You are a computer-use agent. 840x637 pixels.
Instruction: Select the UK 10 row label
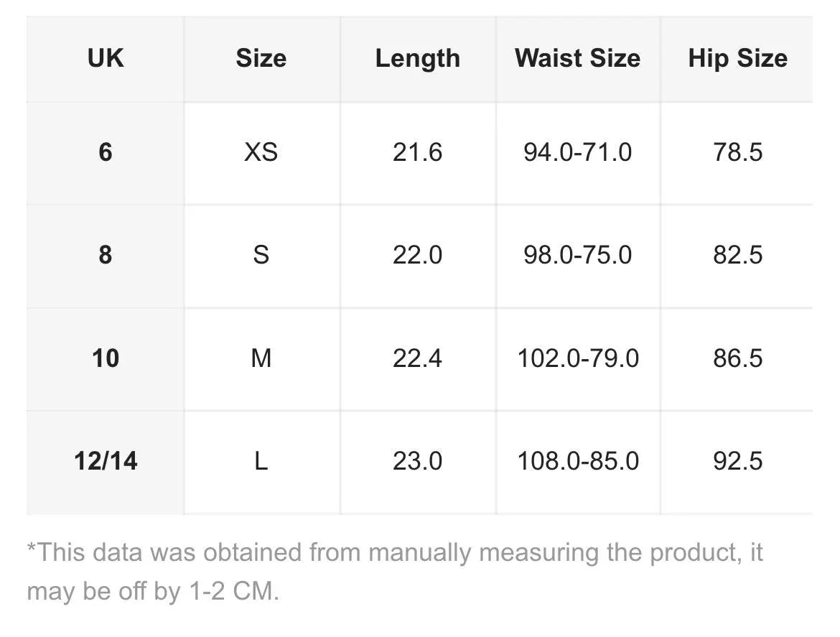point(106,358)
